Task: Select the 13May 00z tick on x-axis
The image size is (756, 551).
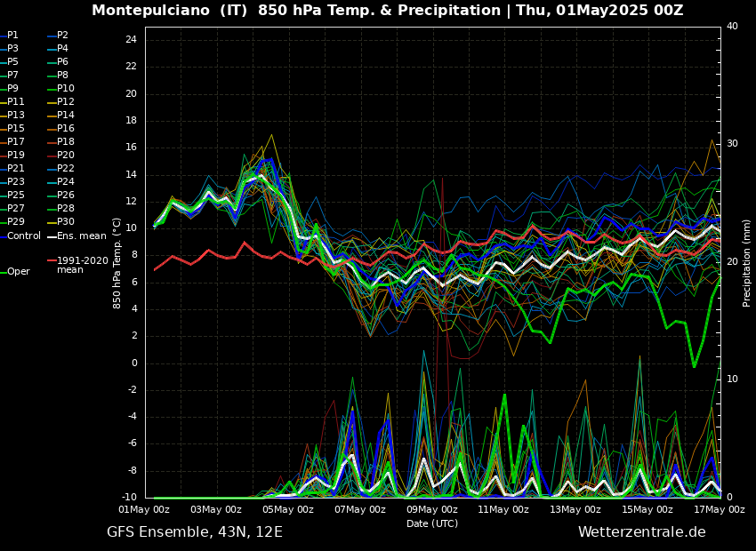Action: tap(575, 510)
